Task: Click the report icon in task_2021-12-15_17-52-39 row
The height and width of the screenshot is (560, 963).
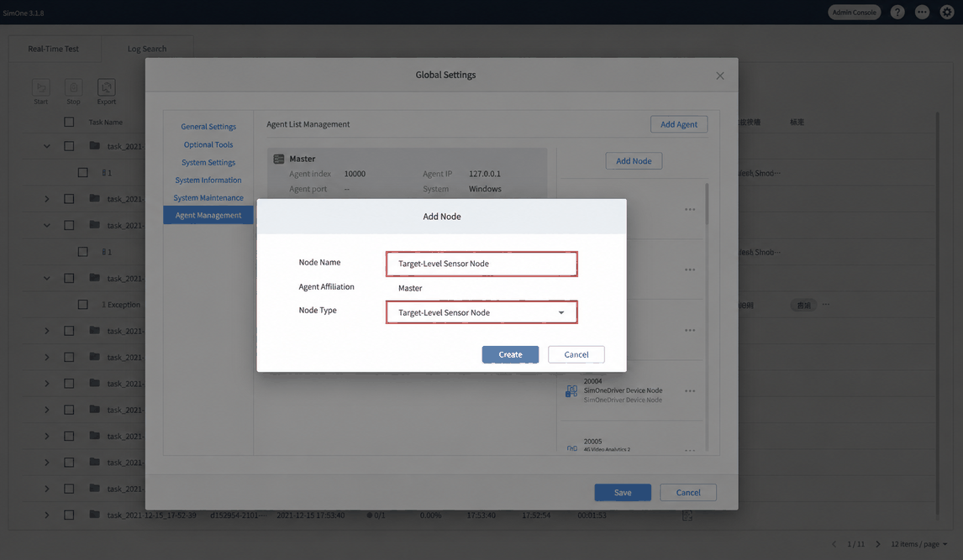Action: (x=687, y=516)
